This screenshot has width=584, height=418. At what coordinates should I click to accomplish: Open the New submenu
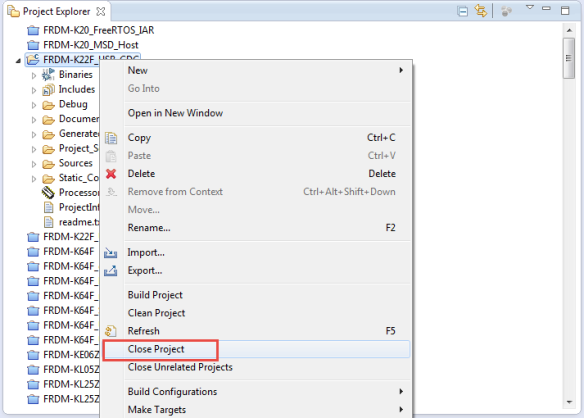tap(266, 70)
